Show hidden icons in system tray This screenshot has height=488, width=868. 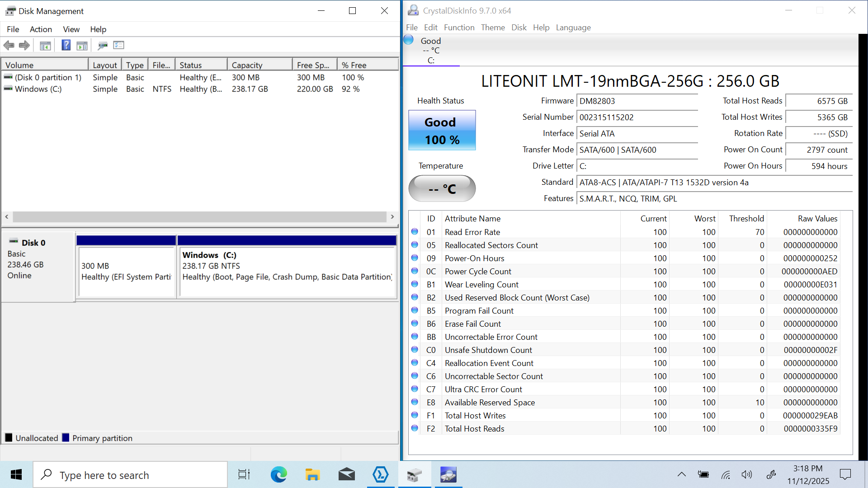coord(681,474)
